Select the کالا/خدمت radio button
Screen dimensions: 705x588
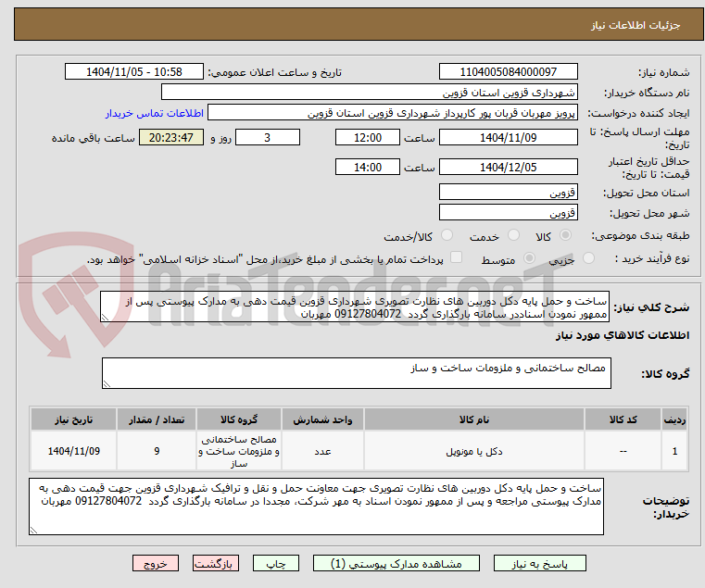pyautogui.click(x=447, y=235)
